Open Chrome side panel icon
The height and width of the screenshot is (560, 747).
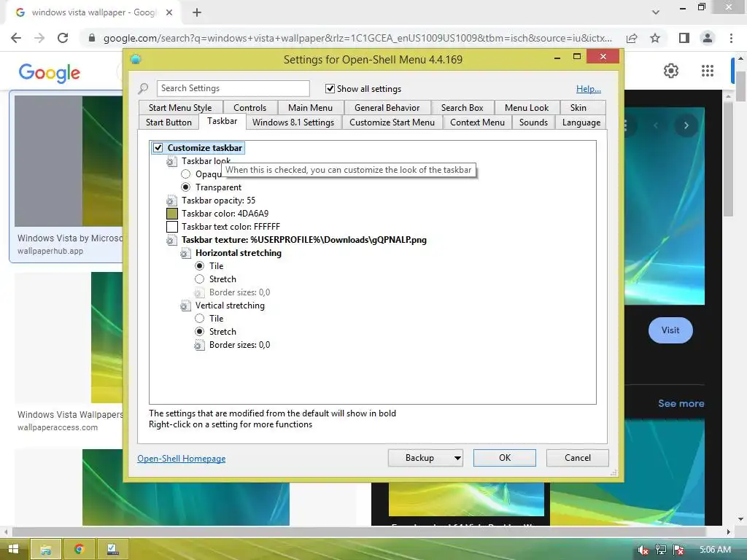pos(684,38)
